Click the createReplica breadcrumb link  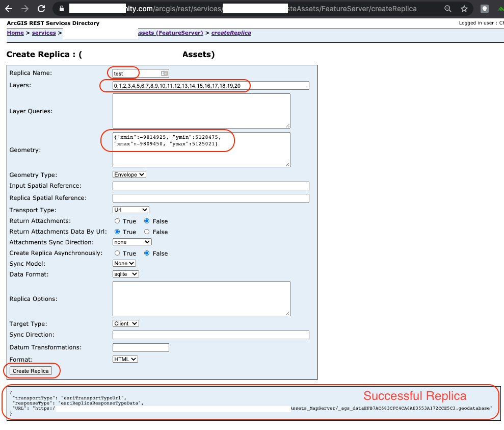[231, 33]
